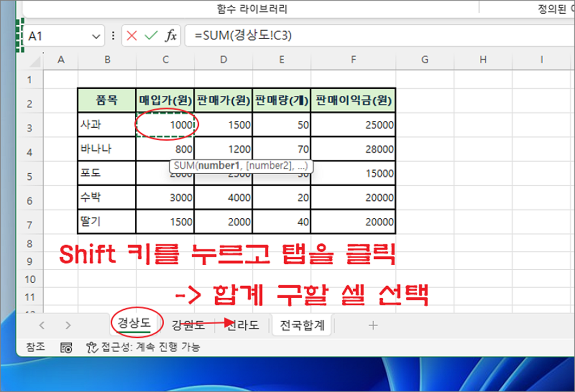Select the 수박 cell

[107, 198]
